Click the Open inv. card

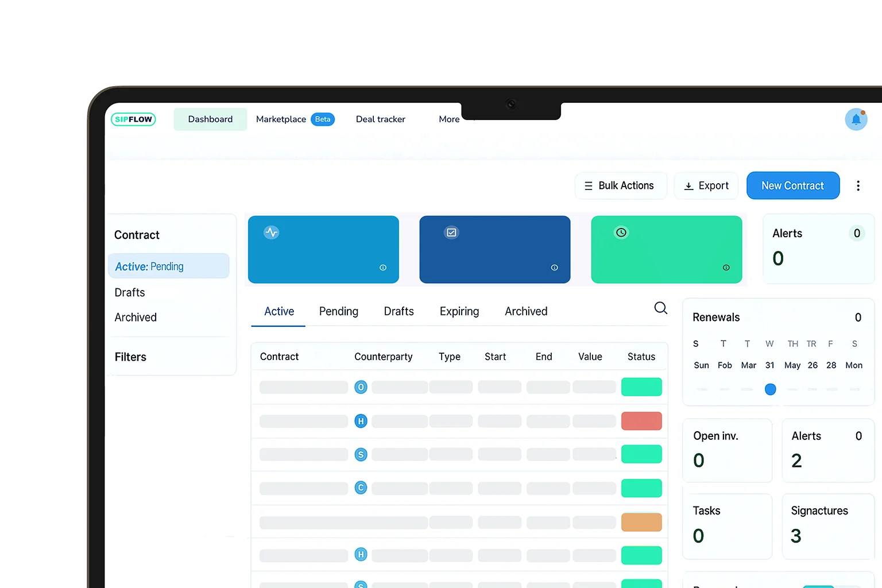click(727, 451)
